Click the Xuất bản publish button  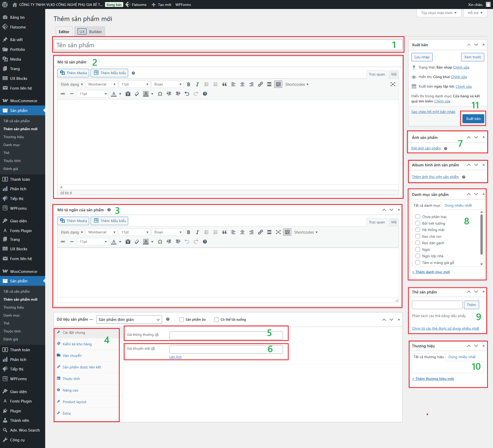473,119
